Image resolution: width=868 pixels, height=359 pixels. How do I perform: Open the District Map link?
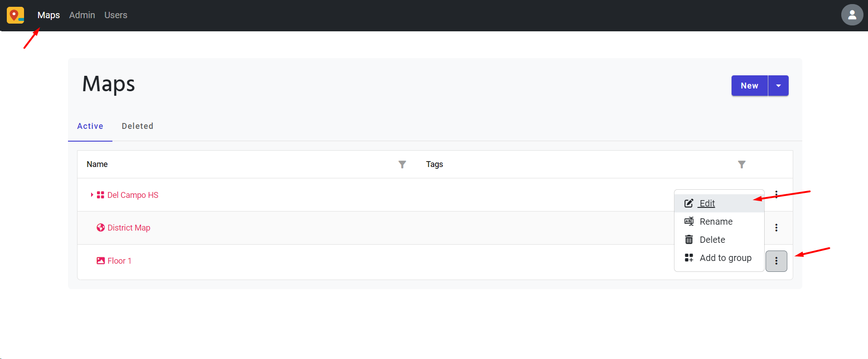click(129, 228)
